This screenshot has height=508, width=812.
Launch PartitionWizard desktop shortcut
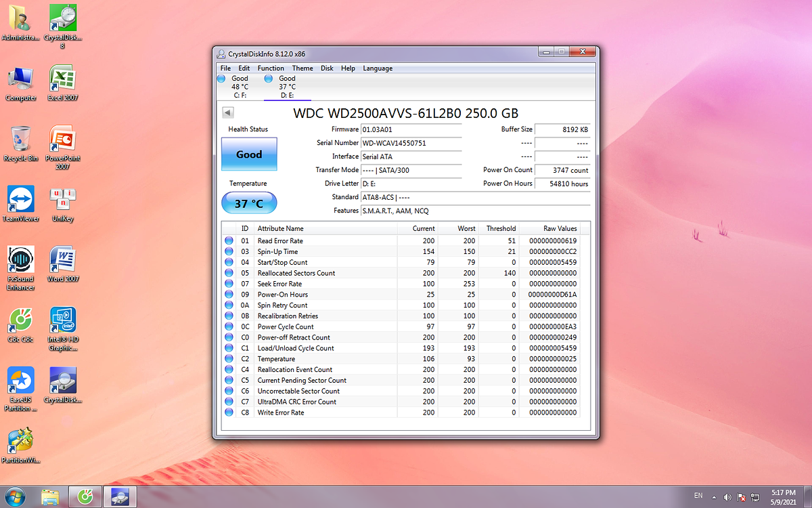point(21,446)
